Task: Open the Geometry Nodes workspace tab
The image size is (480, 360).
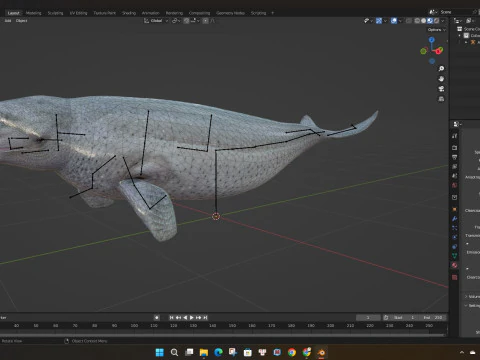Action: (x=230, y=13)
